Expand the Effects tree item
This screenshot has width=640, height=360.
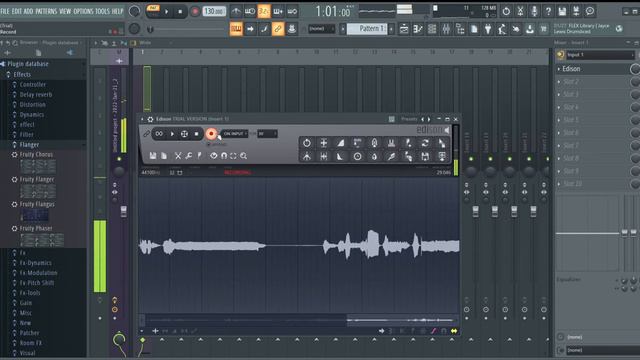pos(22,74)
